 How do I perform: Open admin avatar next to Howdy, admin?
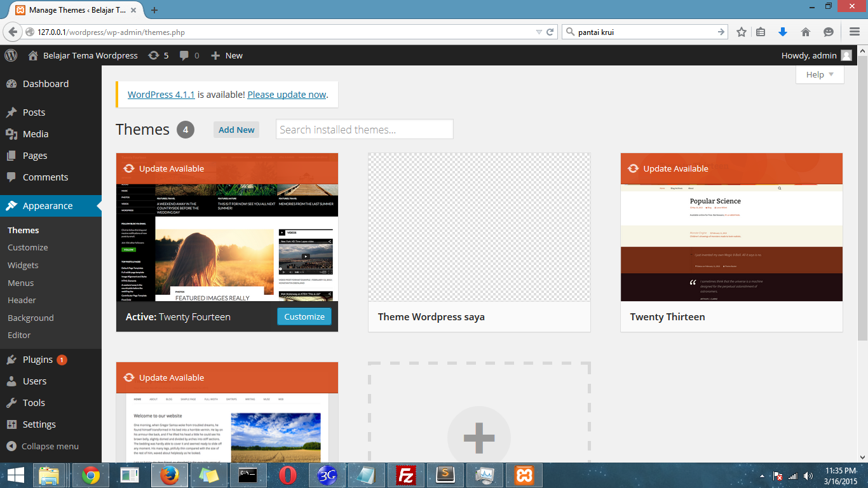point(846,55)
